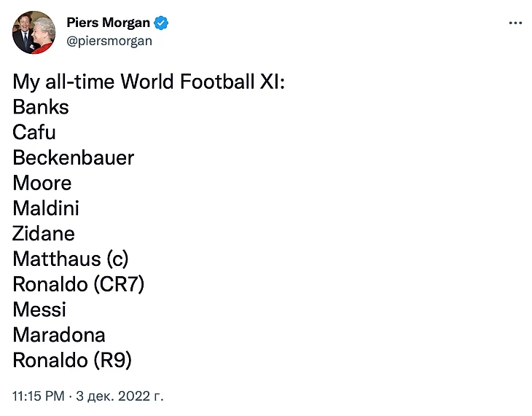
Task: Click the name Banks in the tweet
Action: point(41,107)
